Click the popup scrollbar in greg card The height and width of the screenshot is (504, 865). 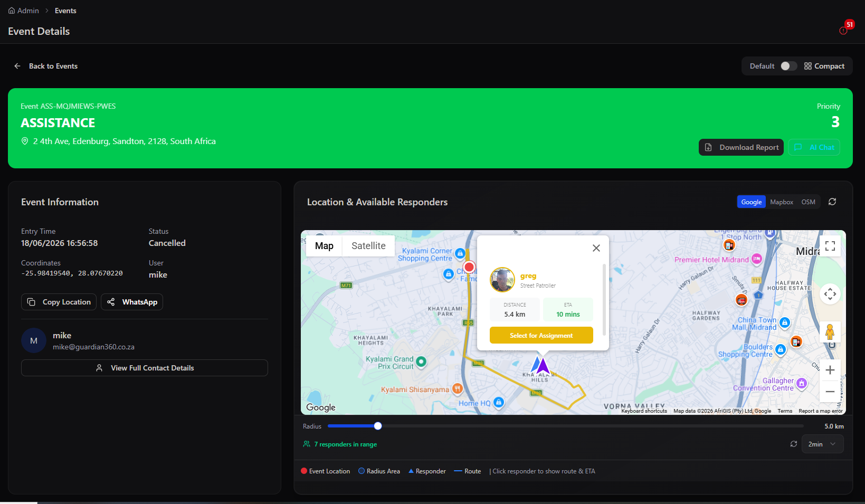click(604, 300)
